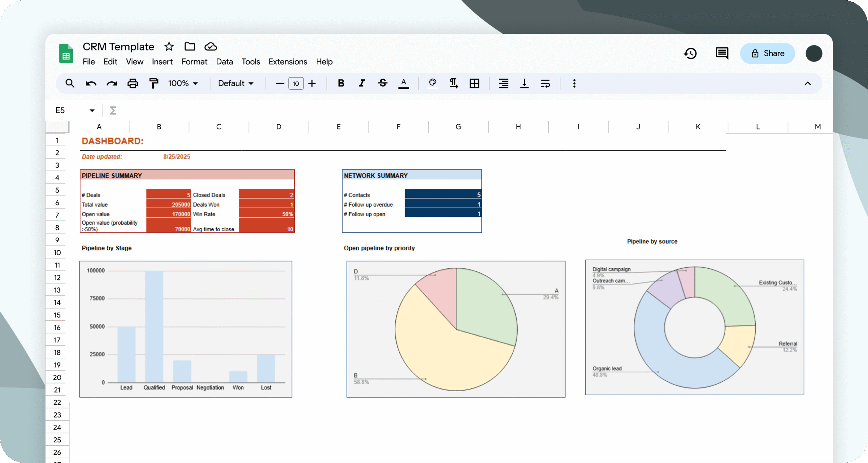The width and height of the screenshot is (868, 463).
Task: Open version history clock icon
Action: point(690,54)
